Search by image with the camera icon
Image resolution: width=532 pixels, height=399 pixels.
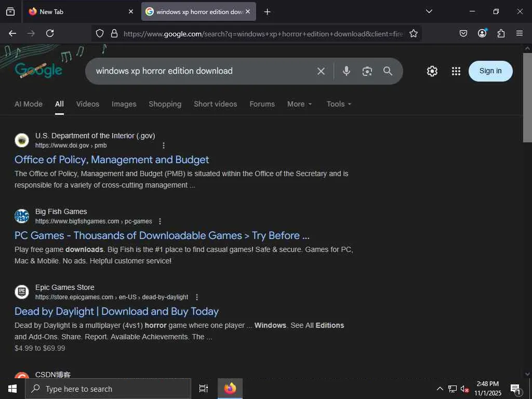367,71
